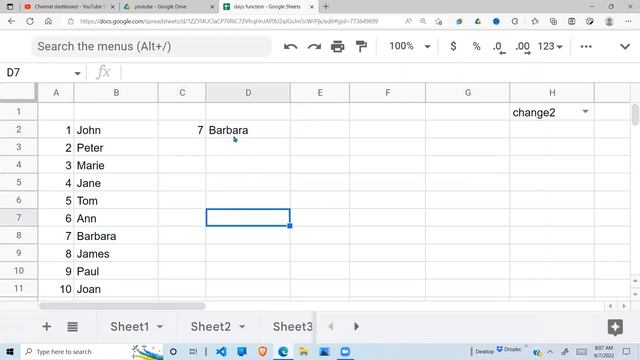Open the taskbar notification center
Screen dimensions: 640x360
tap(627, 351)
